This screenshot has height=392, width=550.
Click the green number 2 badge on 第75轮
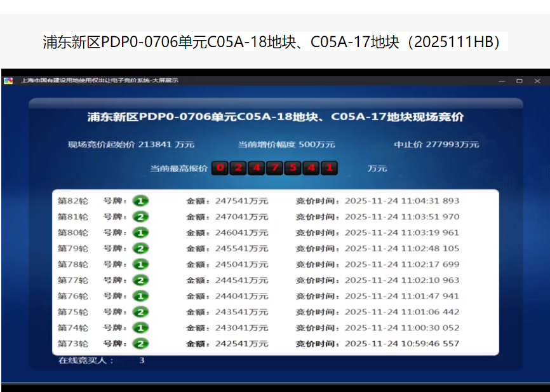140,311
